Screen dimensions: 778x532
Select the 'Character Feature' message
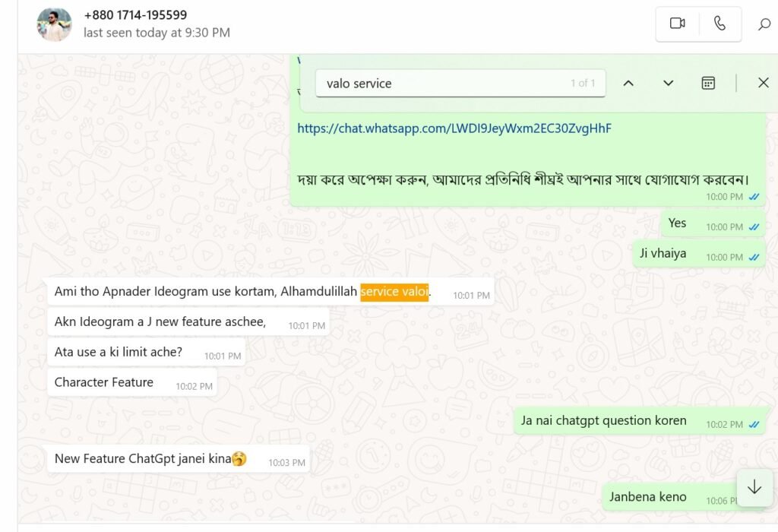pyautogui.click(x=104, y=382)
